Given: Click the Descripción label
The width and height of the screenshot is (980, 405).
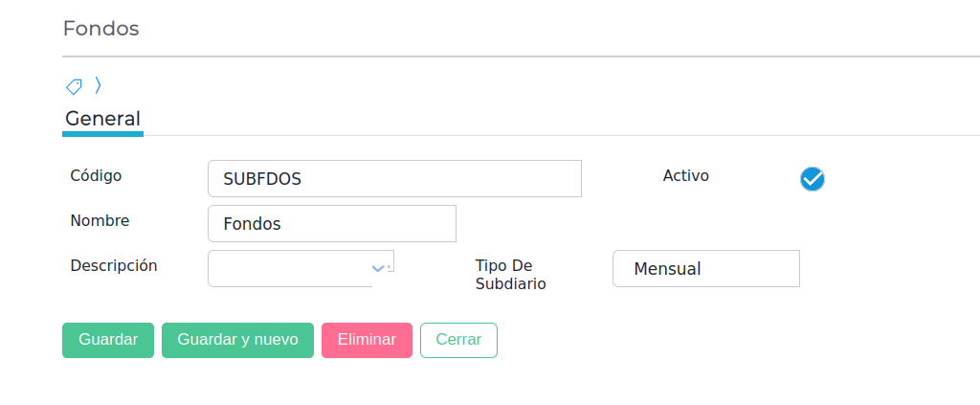Looking at the screenshot, I should (x=113, y=266).
